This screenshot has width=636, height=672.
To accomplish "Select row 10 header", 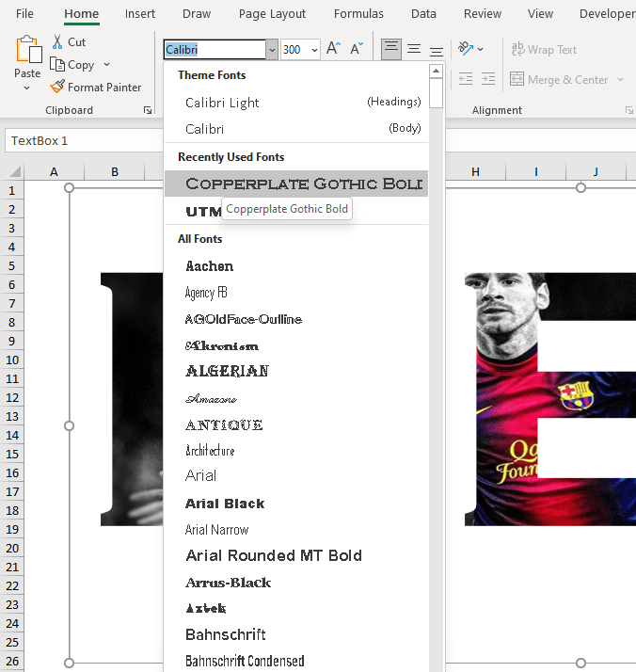I will (12, 360).
